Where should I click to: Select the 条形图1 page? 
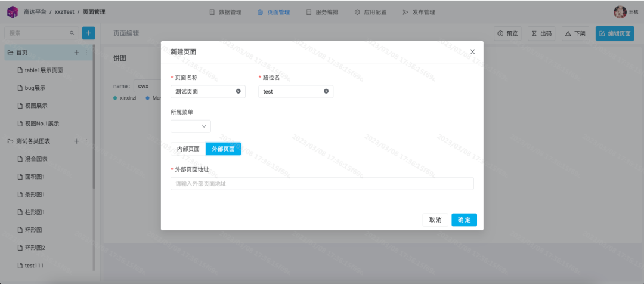tap(35, 195)
